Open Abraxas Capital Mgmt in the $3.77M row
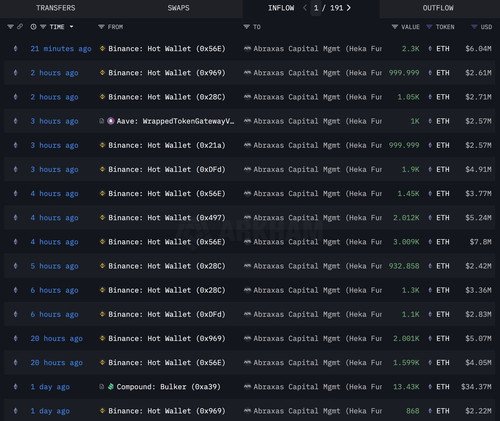The image size is (500, 421). click(x=318, y=194)
